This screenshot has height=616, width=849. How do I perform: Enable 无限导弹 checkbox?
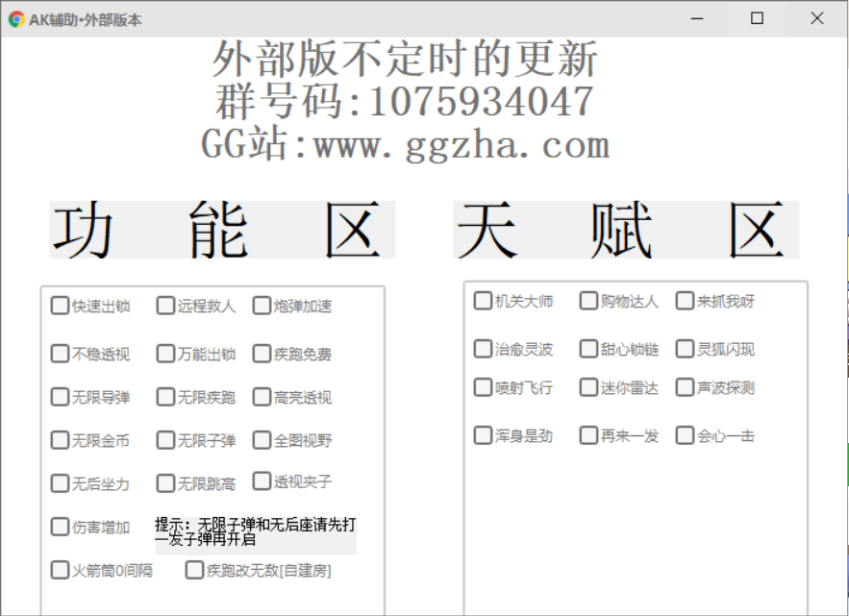pos(61,397)
